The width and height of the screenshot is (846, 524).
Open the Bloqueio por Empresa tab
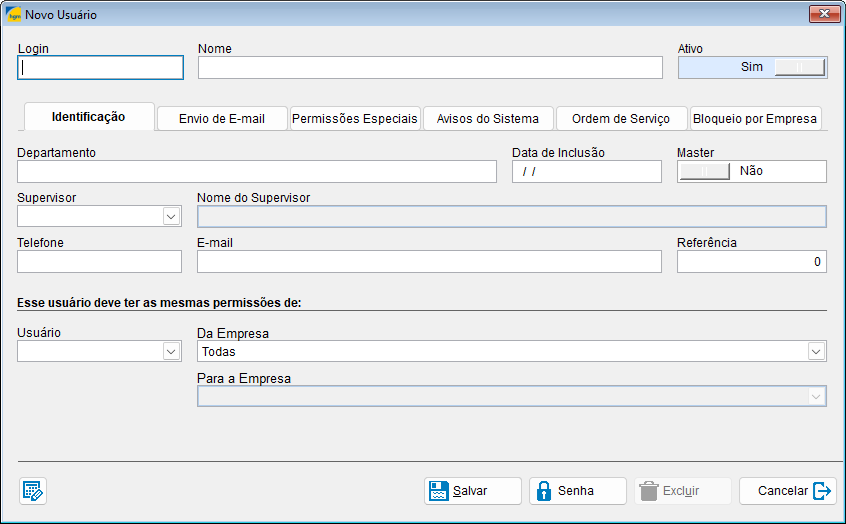(755, 118)
